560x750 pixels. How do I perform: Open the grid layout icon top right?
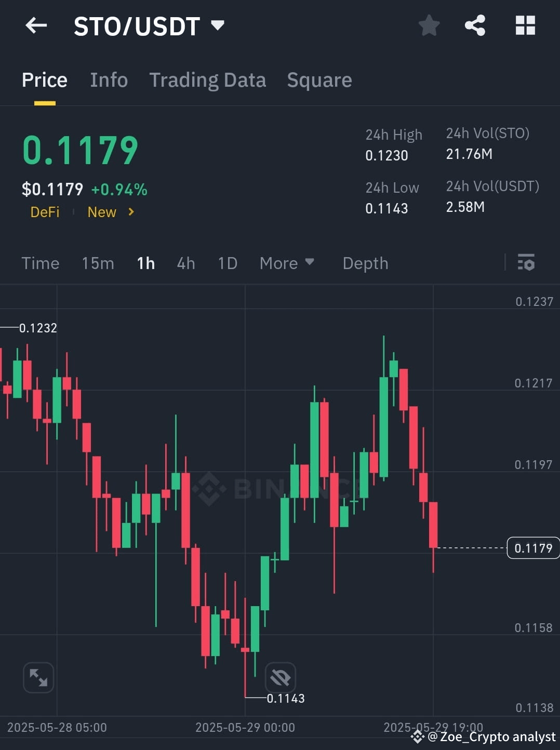coord(525,25)
